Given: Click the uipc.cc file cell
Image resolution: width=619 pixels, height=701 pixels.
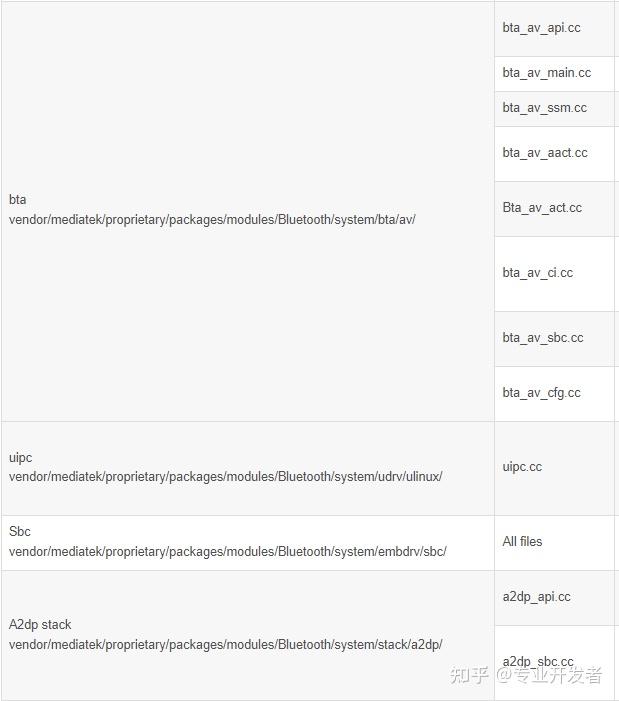Looking at the screenshot, I should 522,467.
